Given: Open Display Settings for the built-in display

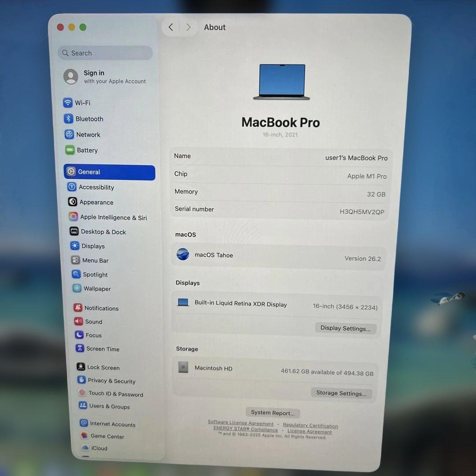Looking at the screenshot, I should [x=346, y=328].
